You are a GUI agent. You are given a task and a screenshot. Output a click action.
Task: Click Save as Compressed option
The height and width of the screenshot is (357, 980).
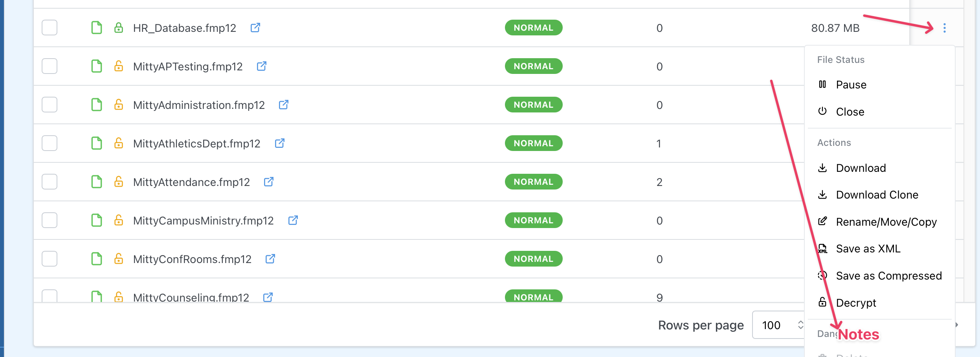(888, 276)
